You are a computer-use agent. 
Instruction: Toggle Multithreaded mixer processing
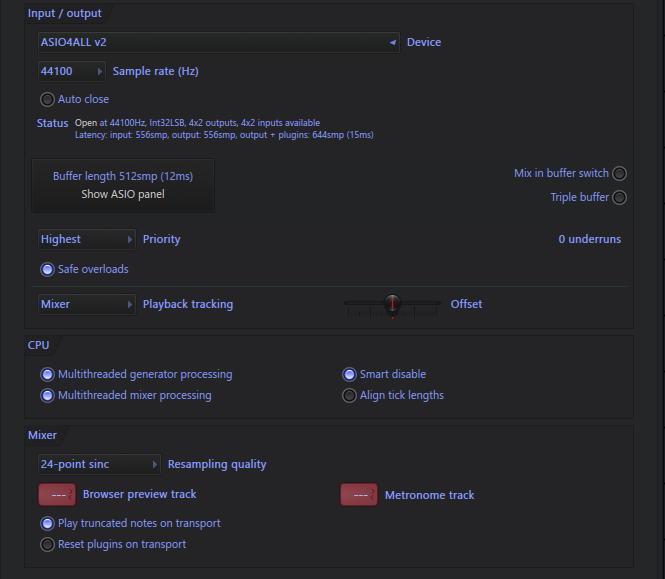point(47,395)
